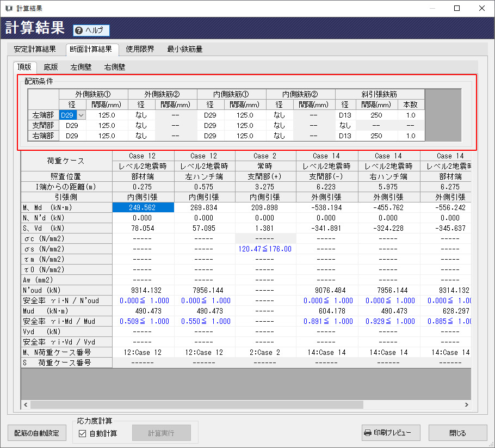Click 配筋の自動設定 button
The width and height of the screenshot is (495, 448).
[x=37, y=433]
